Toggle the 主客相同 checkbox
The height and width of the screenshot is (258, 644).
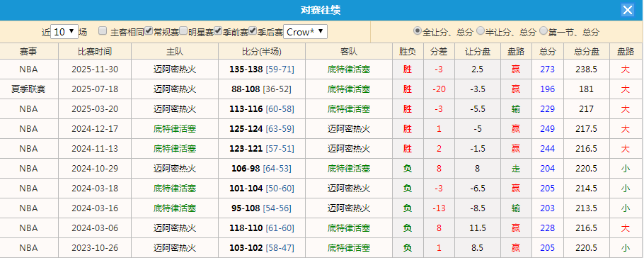point(103,30)
